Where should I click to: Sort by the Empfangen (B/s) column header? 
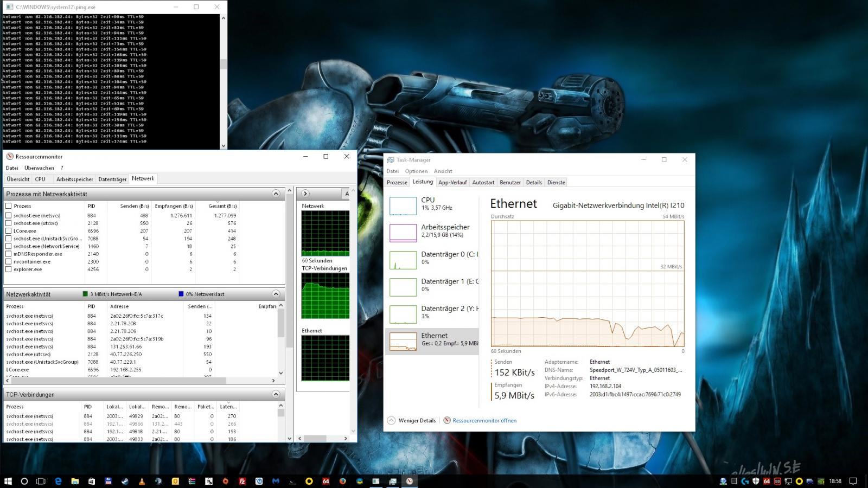pos(174,206)
